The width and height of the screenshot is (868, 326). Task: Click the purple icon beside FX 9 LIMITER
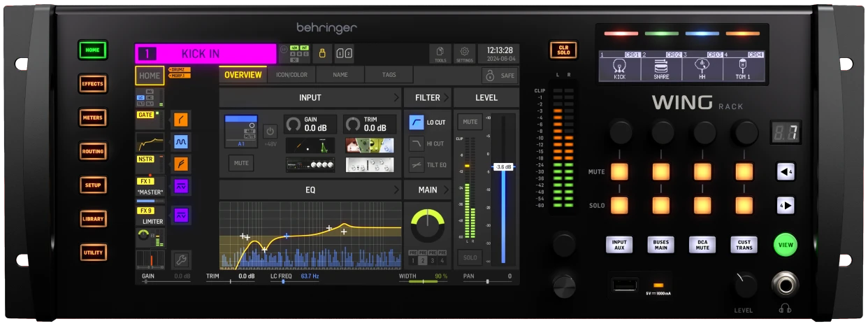tap(181, 214)
